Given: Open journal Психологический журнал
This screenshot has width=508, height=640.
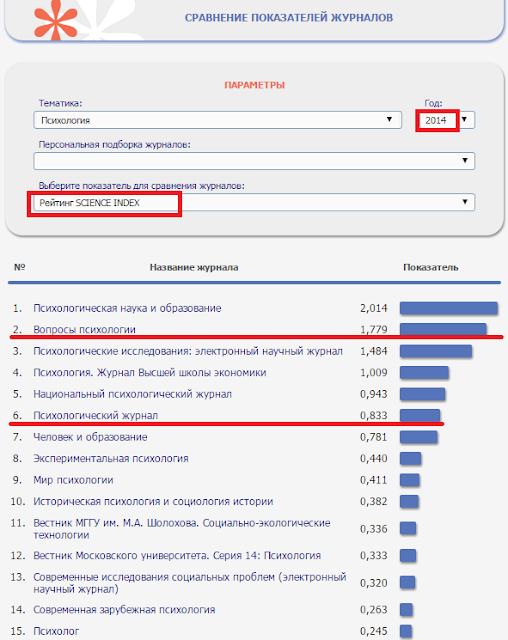Looking at the screenshot, I should point(95,416).
